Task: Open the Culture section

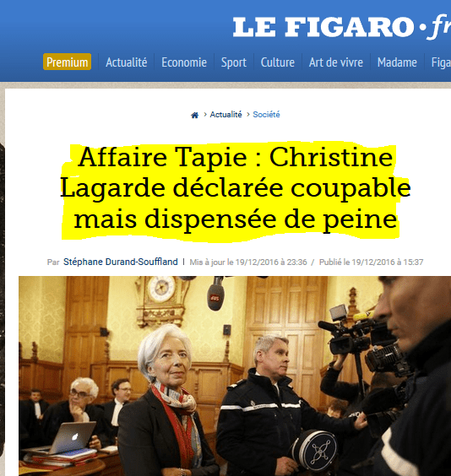Action: (278, 62)
